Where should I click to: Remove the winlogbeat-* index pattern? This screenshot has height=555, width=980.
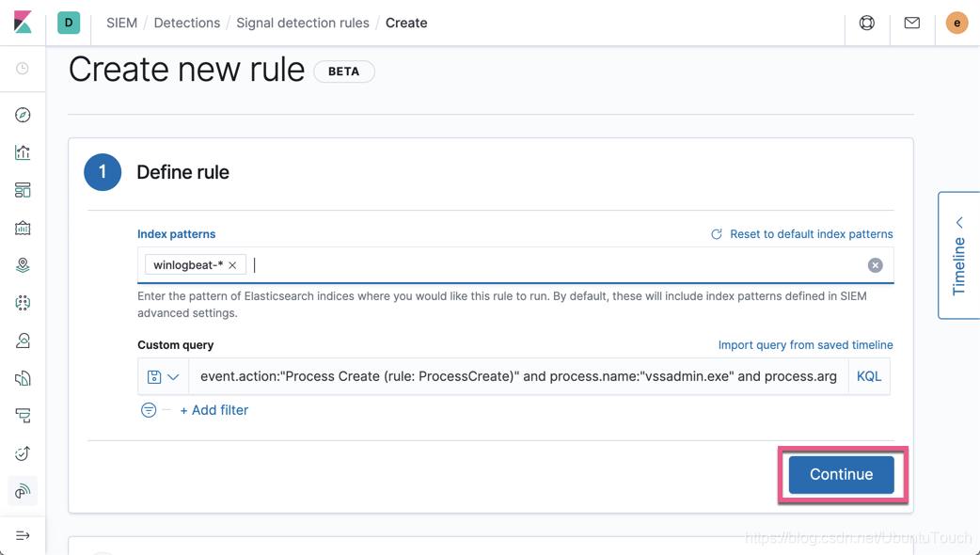(232, 265)
